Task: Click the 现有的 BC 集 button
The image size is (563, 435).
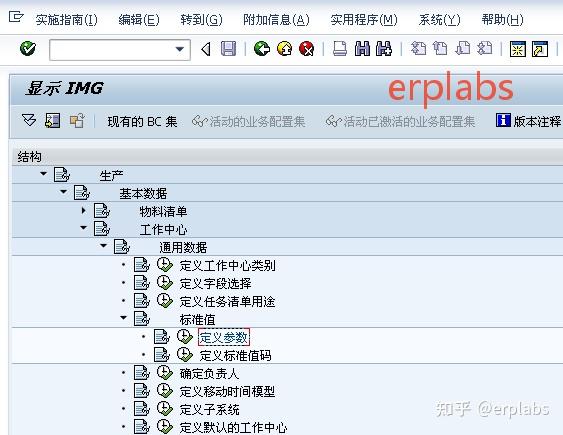Action: (x=142, y=122)
